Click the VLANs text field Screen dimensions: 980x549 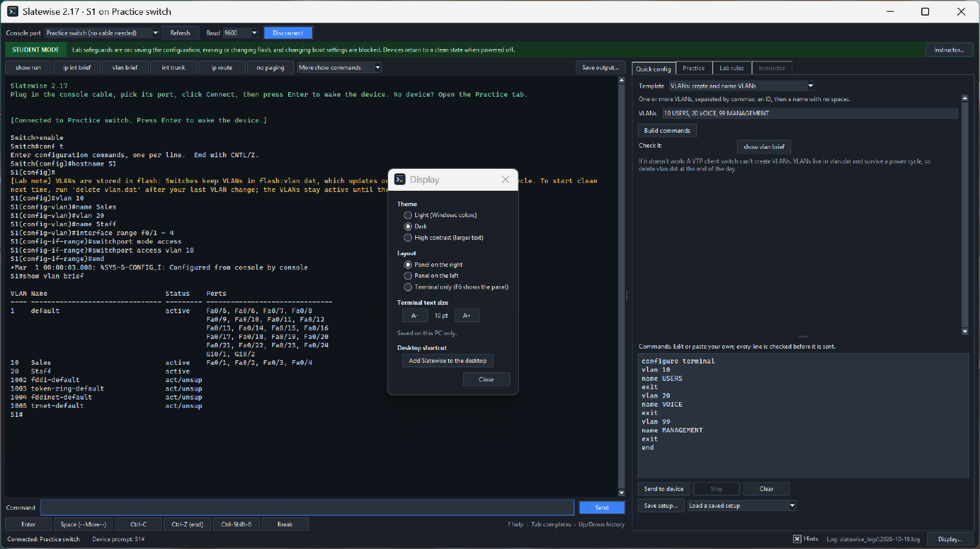point(810,113)
